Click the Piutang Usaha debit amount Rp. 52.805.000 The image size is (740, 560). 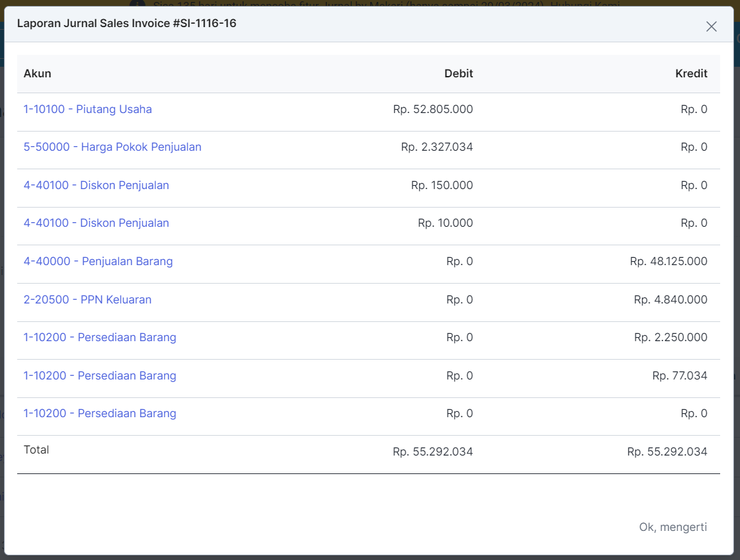(x=432, y=109)
